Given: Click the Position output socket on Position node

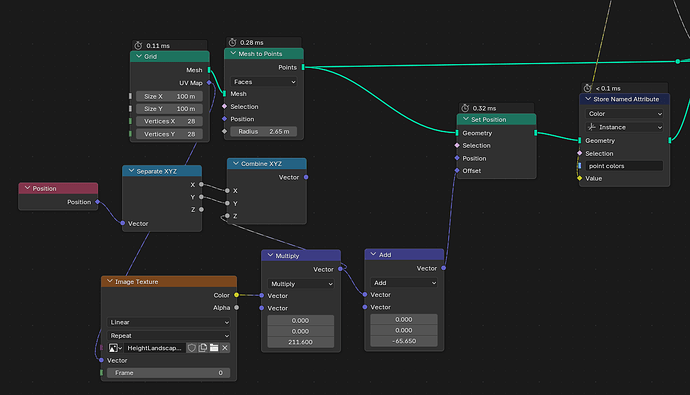Looking at the screenshot, I should coord(98,202).
